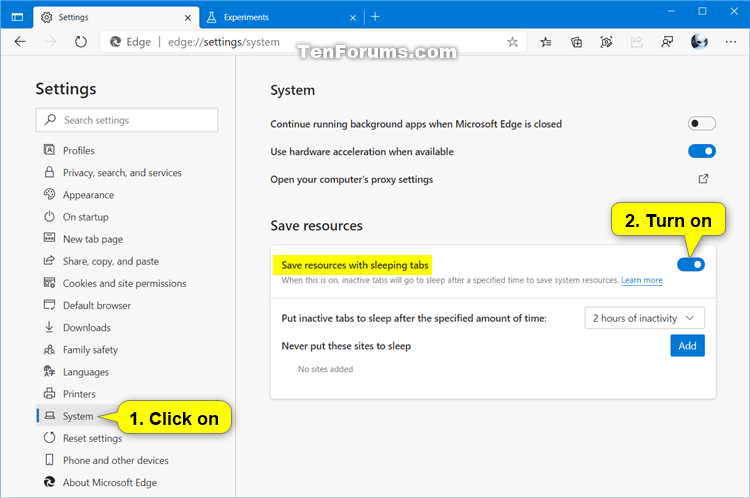Select Share, copy, and paste

pyautogui.click(x=110, y=261)
